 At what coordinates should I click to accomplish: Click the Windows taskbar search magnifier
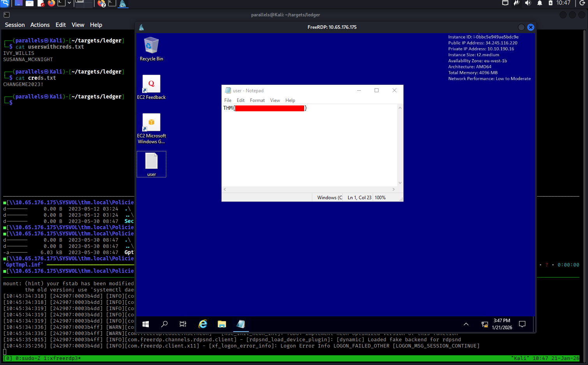click(x=164, y=324)
